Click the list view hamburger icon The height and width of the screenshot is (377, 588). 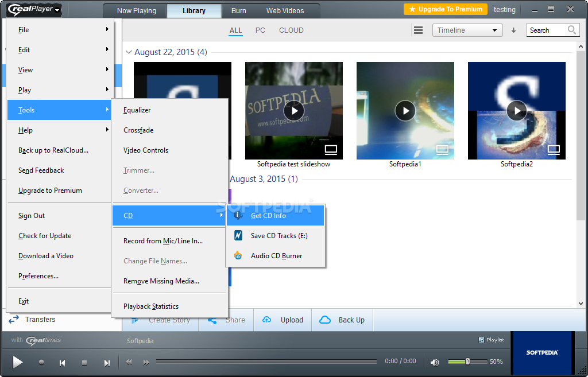pyautogui.click(x=418, y=30)
